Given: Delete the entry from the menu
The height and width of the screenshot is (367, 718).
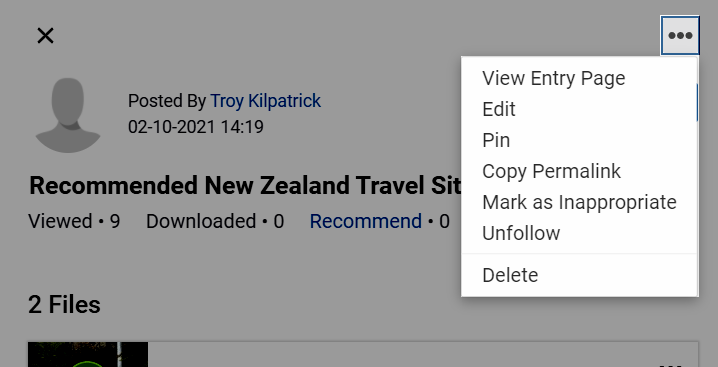Looking at the screenshot, I should pos(579,275).
